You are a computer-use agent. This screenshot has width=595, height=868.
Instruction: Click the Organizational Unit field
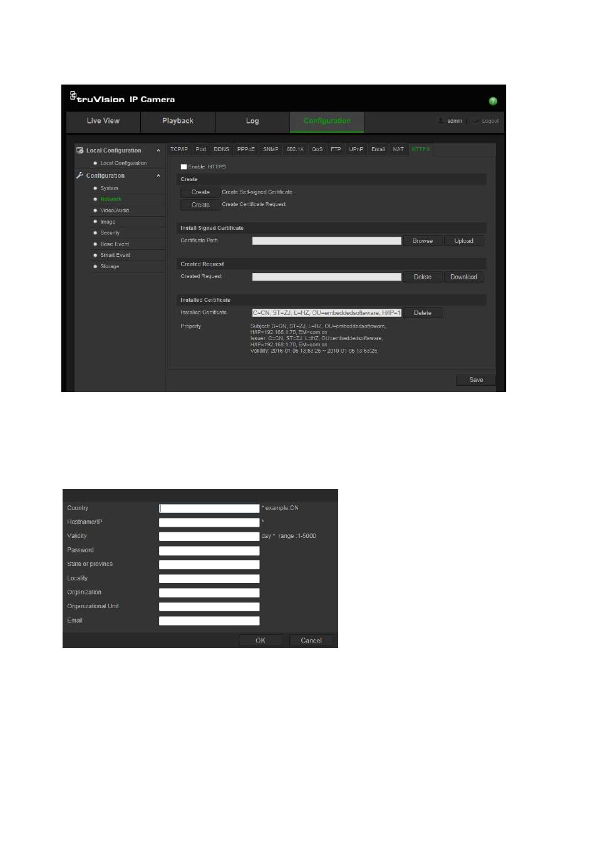(x=209, y=607)
